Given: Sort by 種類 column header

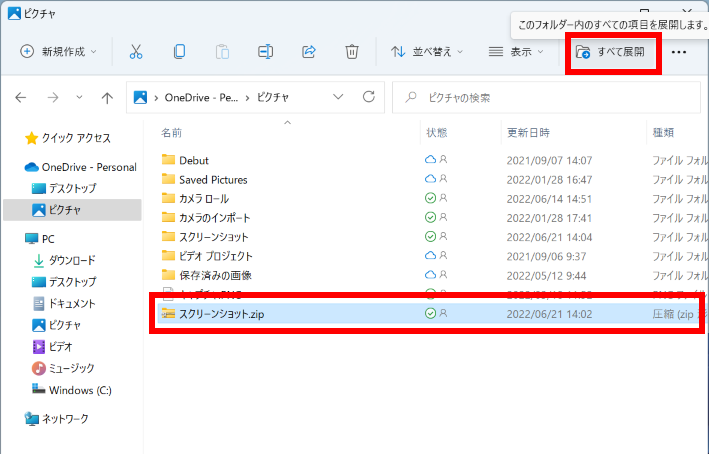Looking at the screenshot, I should (x=663, y=133).
